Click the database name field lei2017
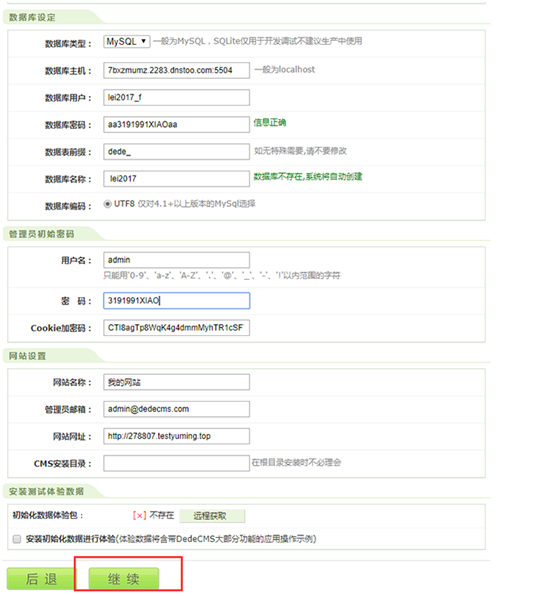This screenshot has width=558, height=596. (x=176, y=179)
